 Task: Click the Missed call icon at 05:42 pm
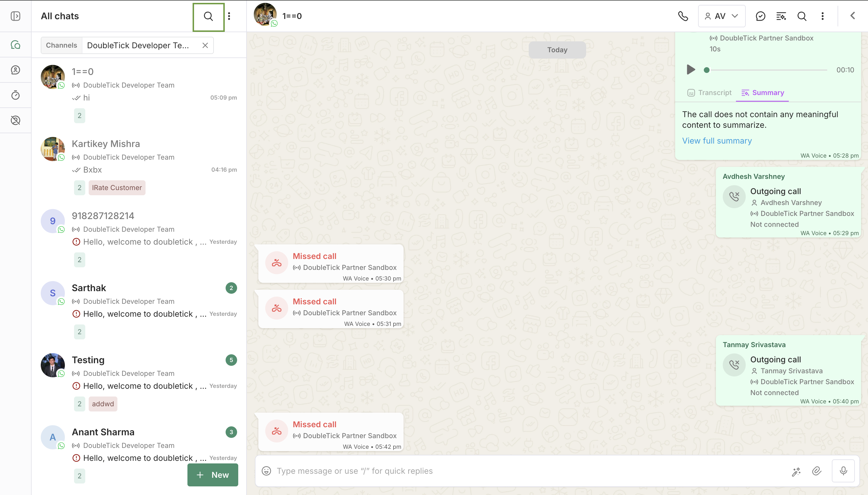tap(277, 431)
